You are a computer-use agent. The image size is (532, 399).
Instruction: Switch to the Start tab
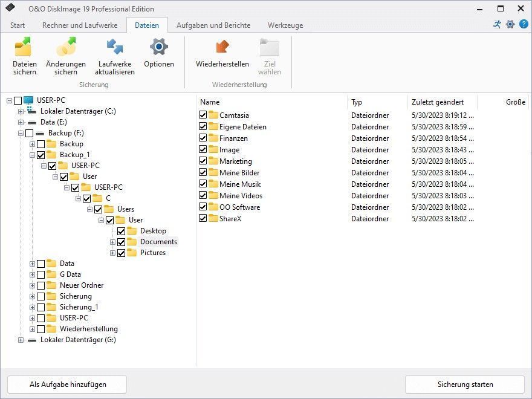[18, 25]
